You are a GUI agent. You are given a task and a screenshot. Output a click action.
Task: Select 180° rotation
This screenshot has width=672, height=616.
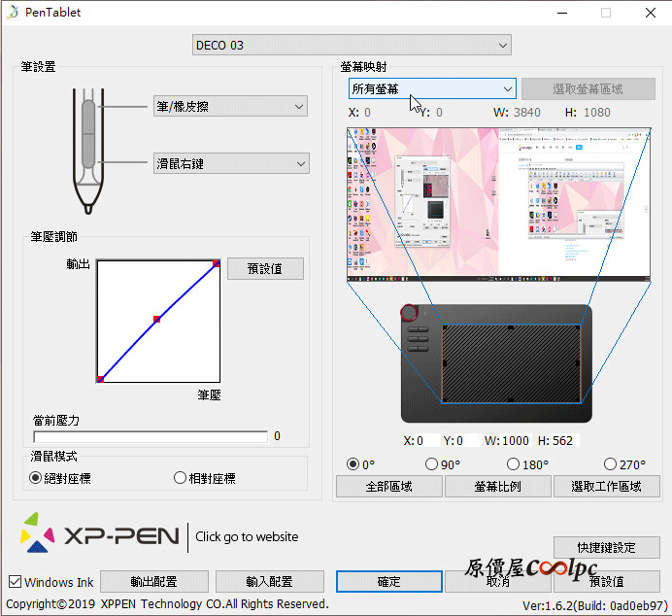point(528,464)
